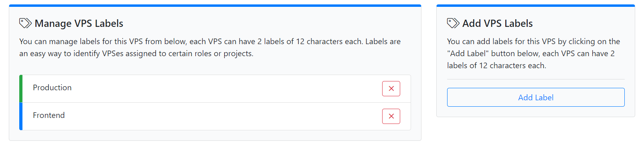Viewport: 644px width, 146px height.
Task: Click the green color stripe on Production
Action: pos(21,89)
